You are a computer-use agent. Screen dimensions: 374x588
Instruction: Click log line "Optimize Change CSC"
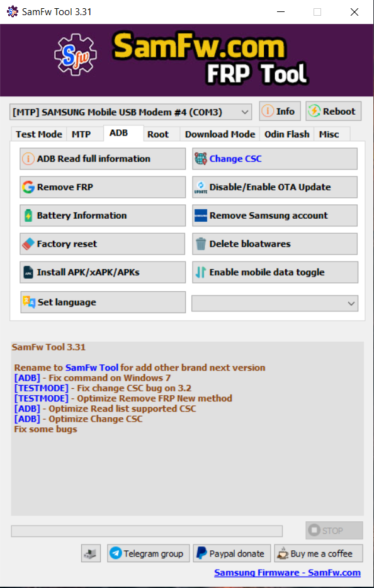coord(96,419)
